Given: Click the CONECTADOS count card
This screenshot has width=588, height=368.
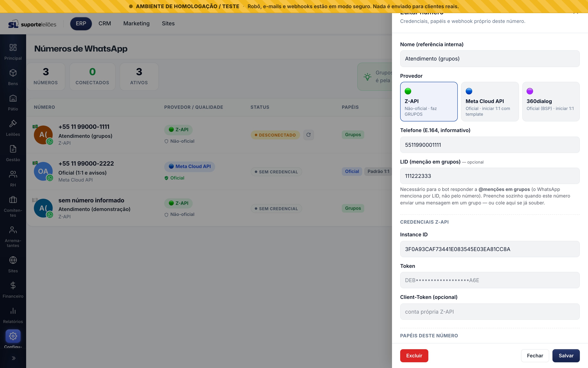Looking at the screenshot, I should click(x=92, y=77).
